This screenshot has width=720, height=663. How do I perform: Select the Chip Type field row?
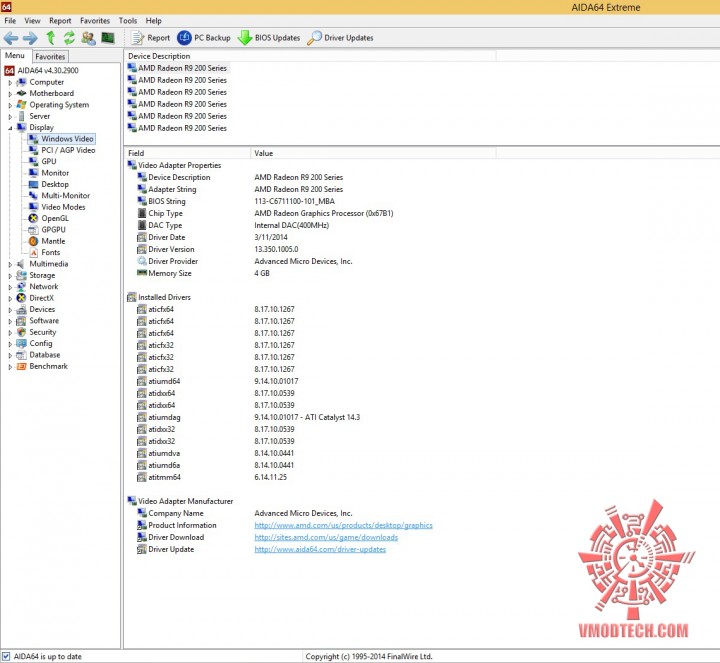(x=265, y=213)
